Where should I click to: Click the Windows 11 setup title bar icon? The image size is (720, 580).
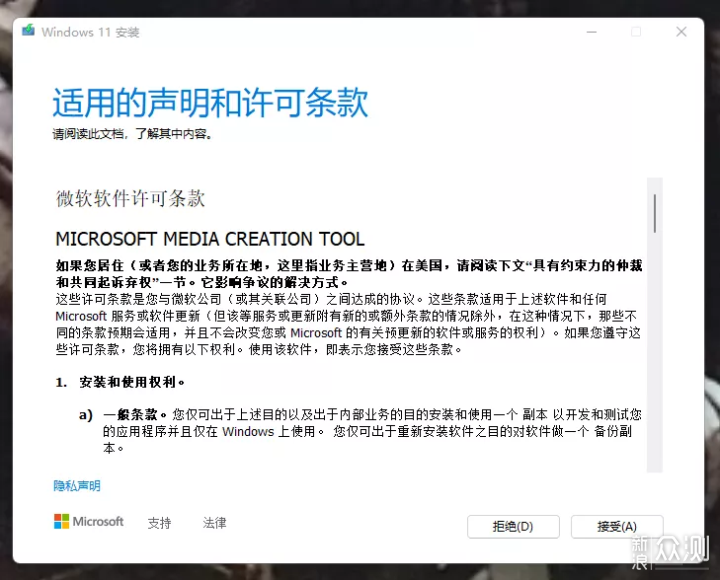point(28,31)
